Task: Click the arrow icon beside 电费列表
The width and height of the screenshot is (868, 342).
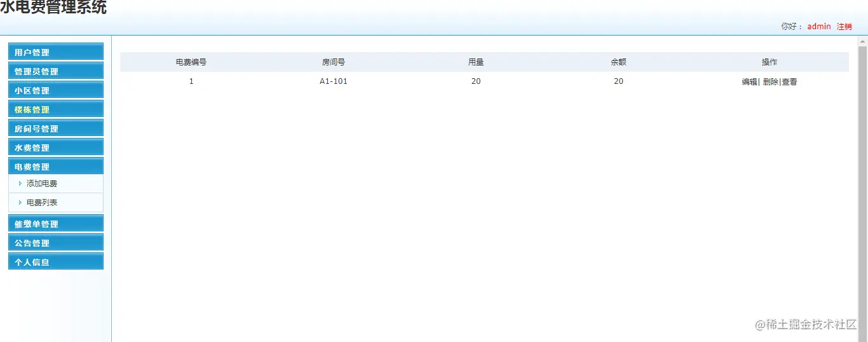Action: (20, 203)
